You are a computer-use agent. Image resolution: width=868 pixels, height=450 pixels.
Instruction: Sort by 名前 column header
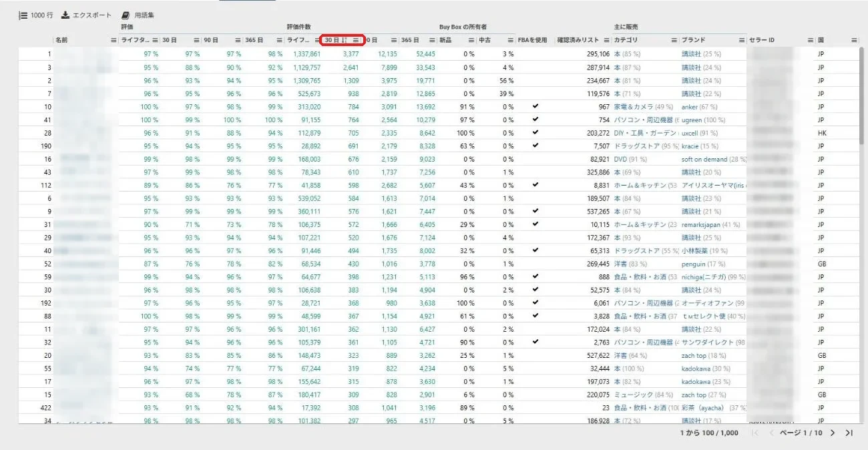coord(61,40)
